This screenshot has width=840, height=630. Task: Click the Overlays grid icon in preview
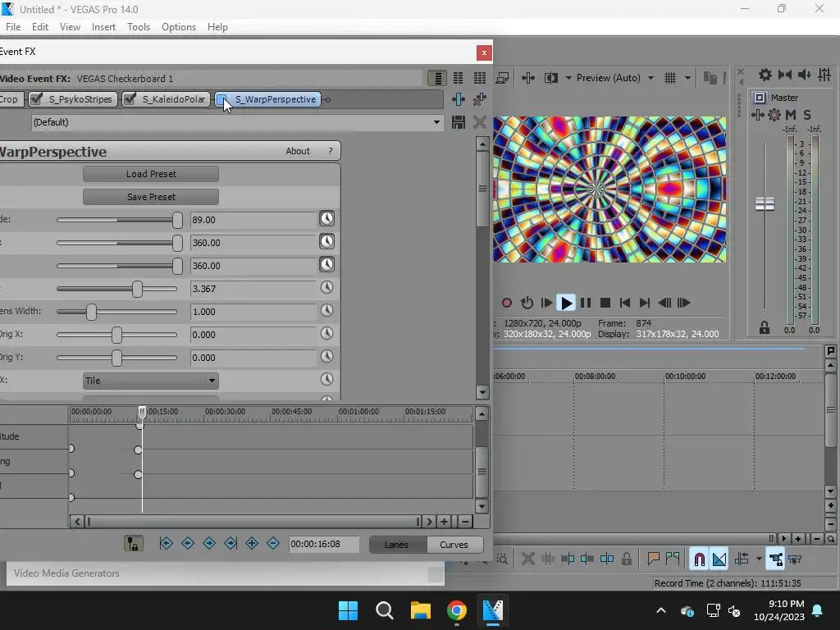(x=670, y=78)
